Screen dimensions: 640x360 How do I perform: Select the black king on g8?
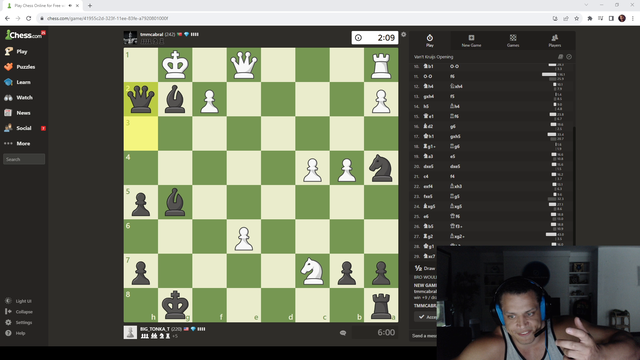point(175,305)
